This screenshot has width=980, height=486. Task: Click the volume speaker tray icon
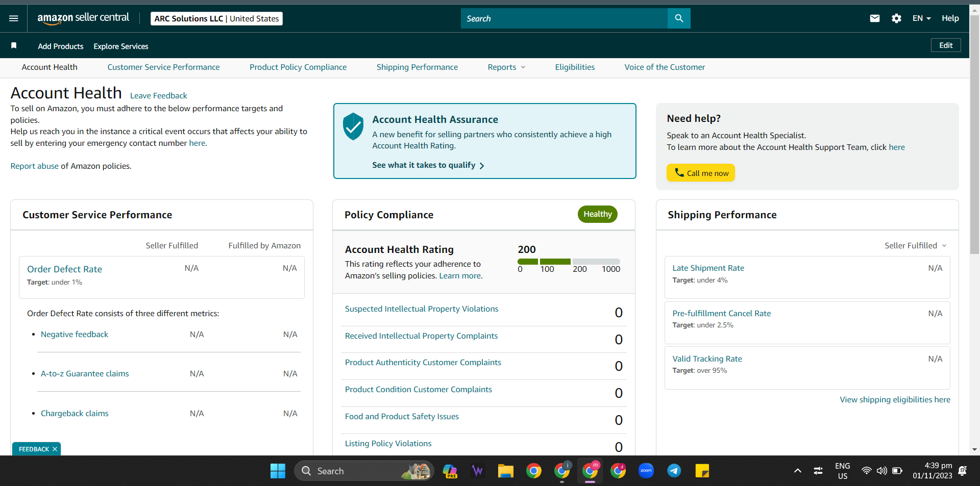click(881, 471)
